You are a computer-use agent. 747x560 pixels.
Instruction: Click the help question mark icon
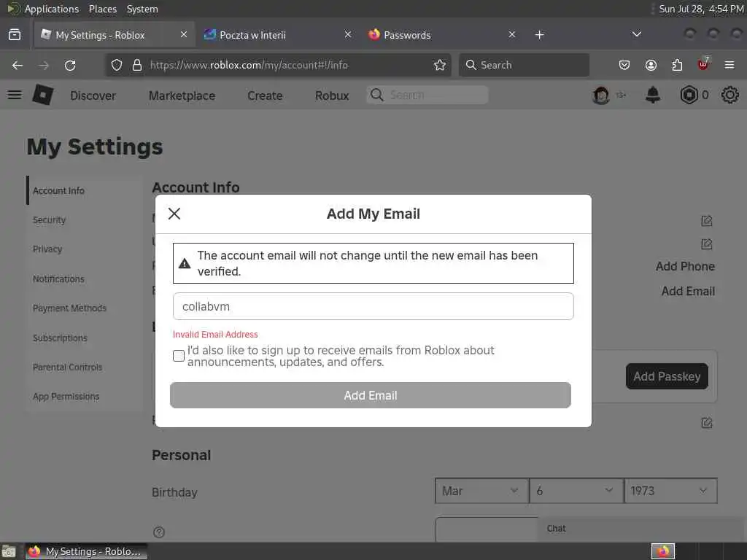pyautogui.click(x=159, y=532)
